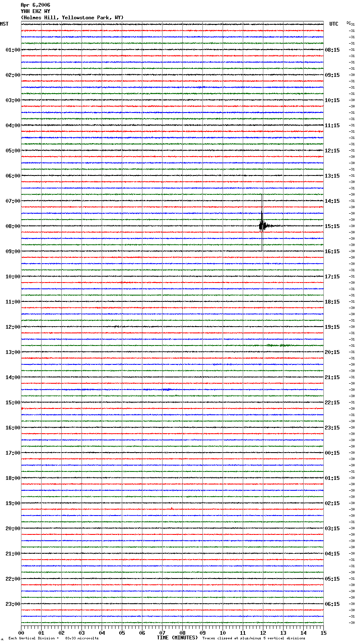Click the UTC time label '06:15'
The width and height of the screenshot is (357, 644).
[332, 604]
